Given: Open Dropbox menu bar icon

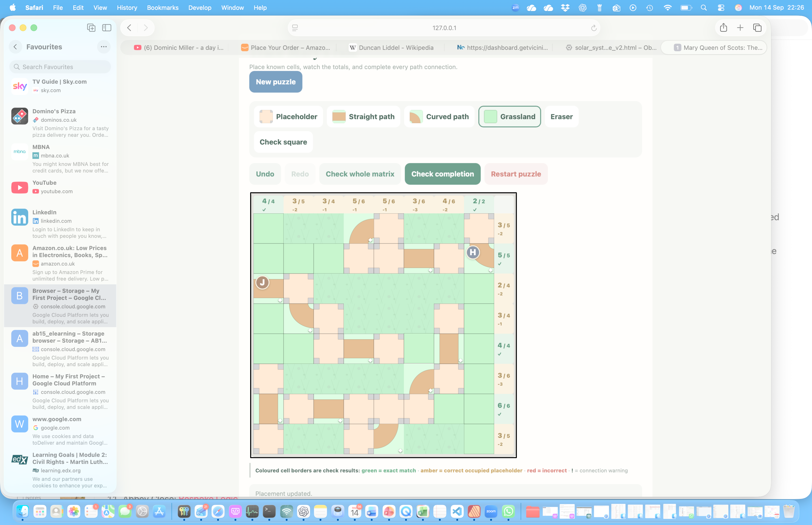Looking at the screenshot, I should 565,8.
